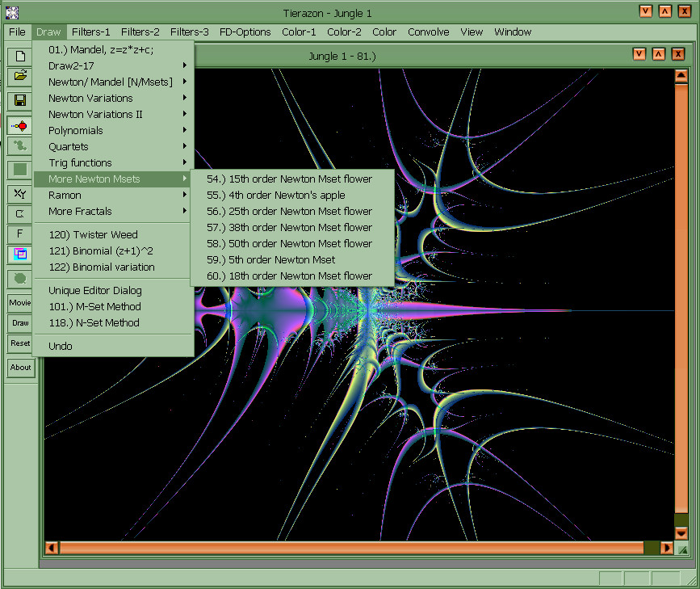
Task: Click the horizontal scrollbar left arrow
Action: click(x=52, y=548)
